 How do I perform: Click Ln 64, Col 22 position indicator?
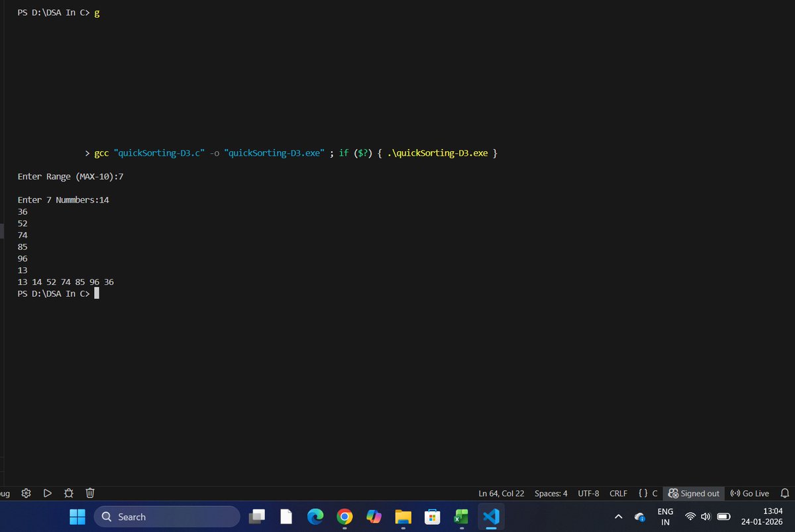click(x=501, y=494)
